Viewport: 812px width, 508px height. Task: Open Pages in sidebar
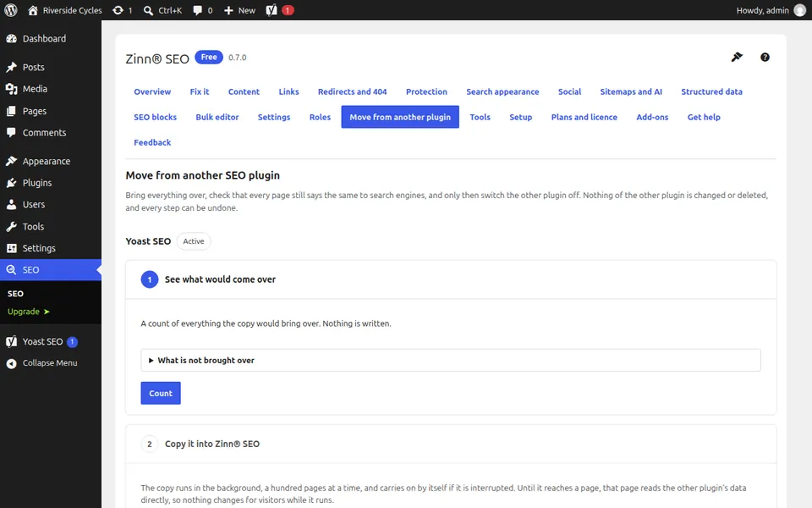tap(51, 111)
